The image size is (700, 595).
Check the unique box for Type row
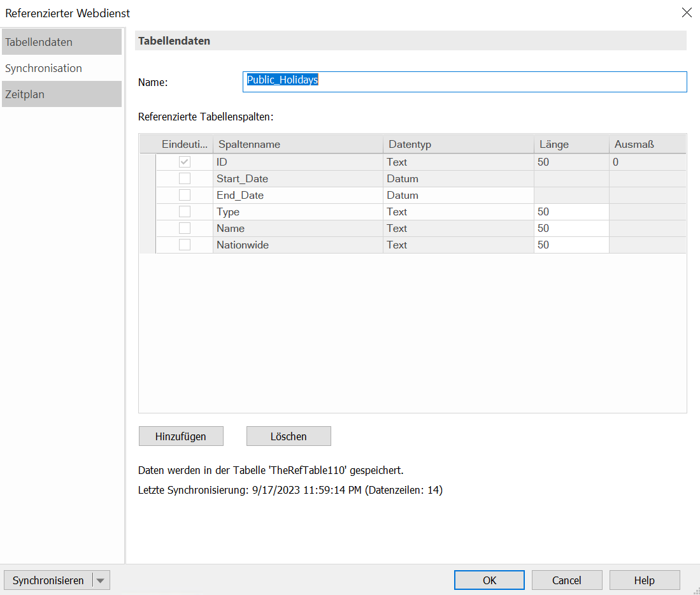point(184,211)
